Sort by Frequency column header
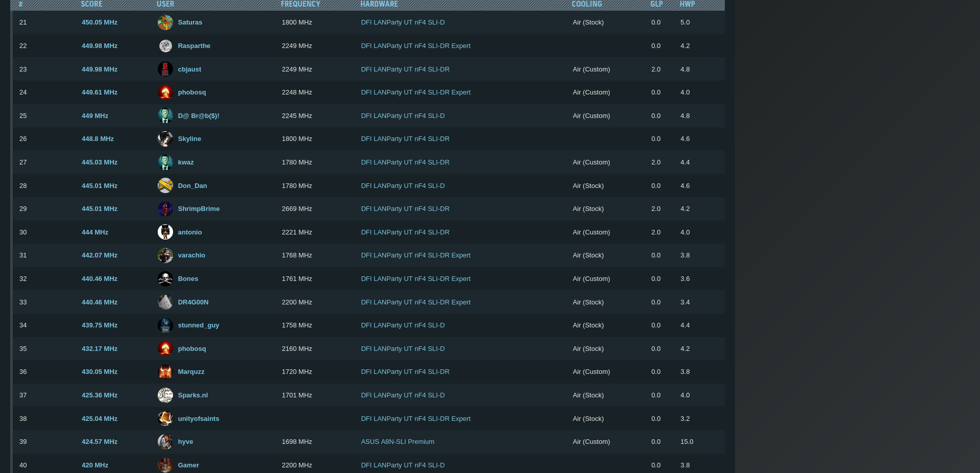The width and height of the screenshot is (980, 473). pos(300,4)
